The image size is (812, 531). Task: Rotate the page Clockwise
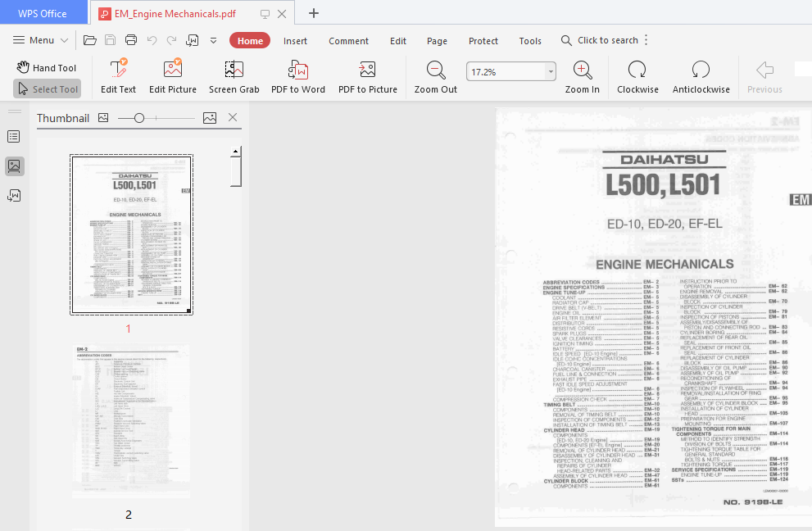637,76
